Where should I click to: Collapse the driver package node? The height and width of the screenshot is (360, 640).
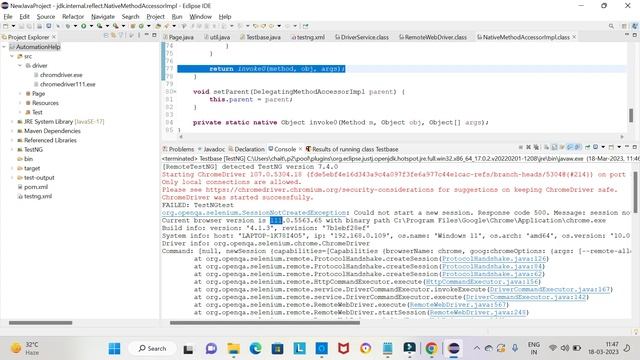click(20, 66)
